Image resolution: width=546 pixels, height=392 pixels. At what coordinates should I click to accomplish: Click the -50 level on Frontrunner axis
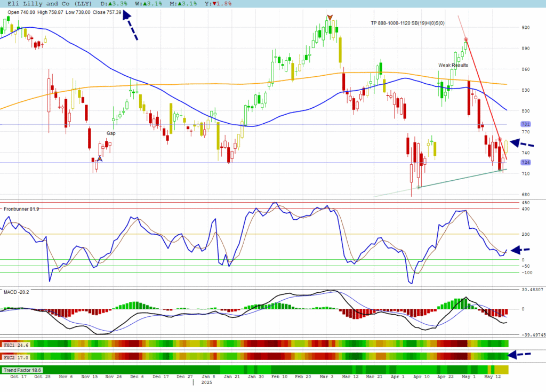click(x=525, y=266)
